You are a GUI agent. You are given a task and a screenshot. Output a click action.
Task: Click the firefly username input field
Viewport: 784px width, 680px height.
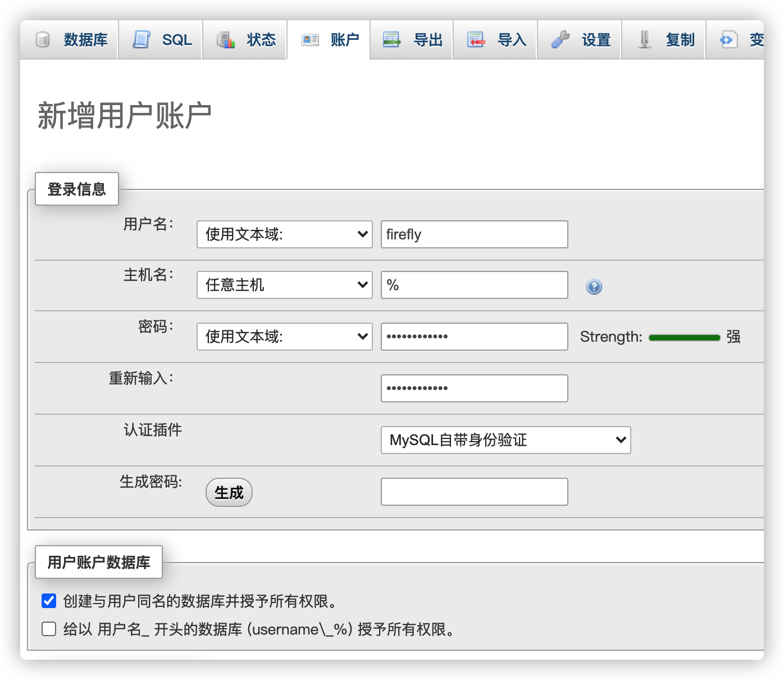[474, 234]
